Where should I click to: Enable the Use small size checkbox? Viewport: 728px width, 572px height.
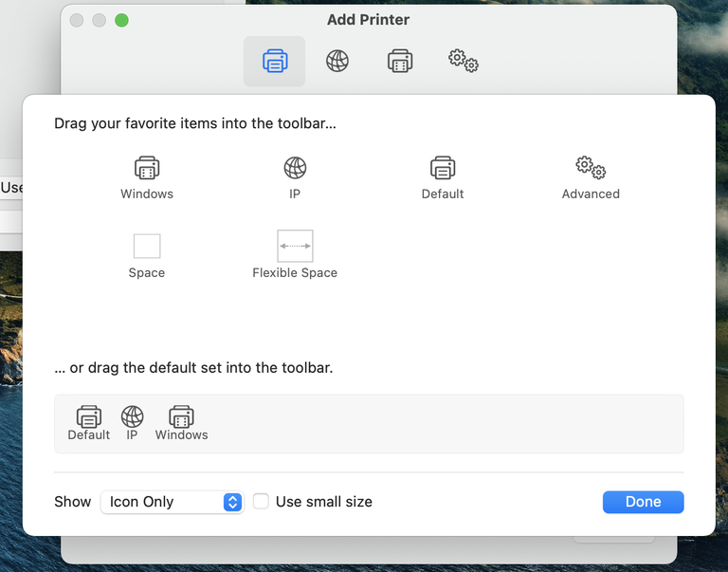pyautogui.click(x=261, y=502)
